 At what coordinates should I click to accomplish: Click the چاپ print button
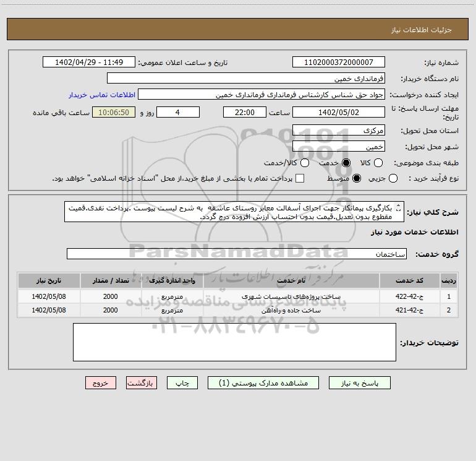182,383
